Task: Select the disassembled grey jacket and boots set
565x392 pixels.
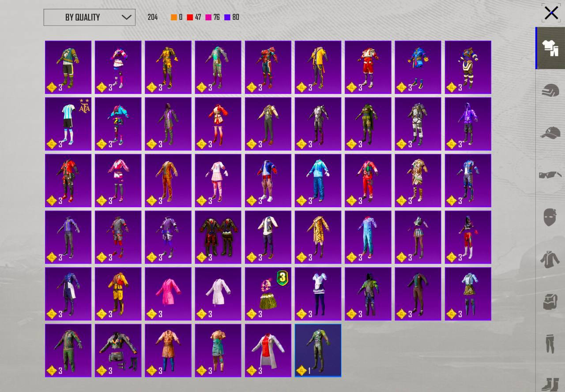Action: coord(118,351)
